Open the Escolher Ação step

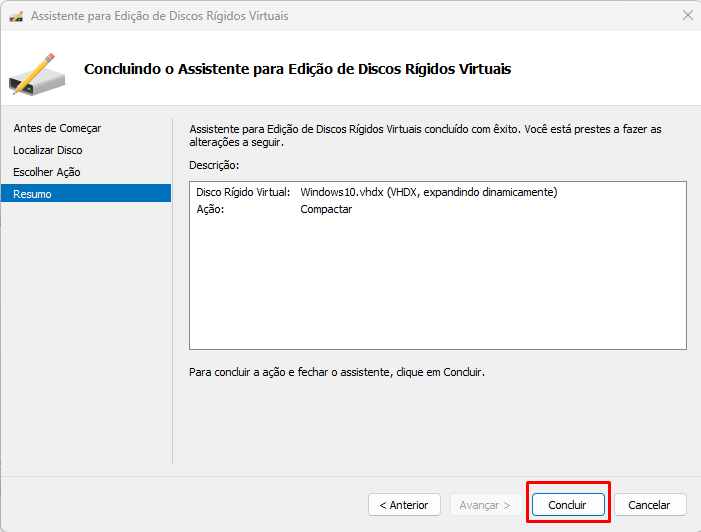pos(47,172)
